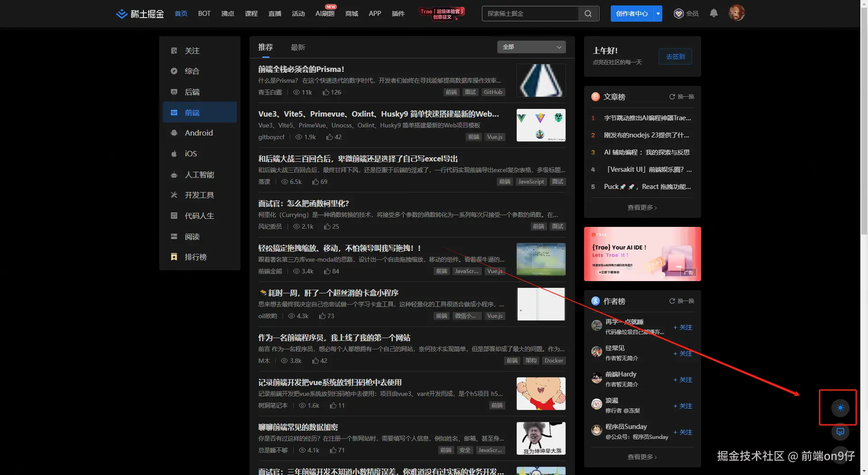Click the 去签到 check-in button
Viewport: 868px width, 475px height.
point(675,56)
